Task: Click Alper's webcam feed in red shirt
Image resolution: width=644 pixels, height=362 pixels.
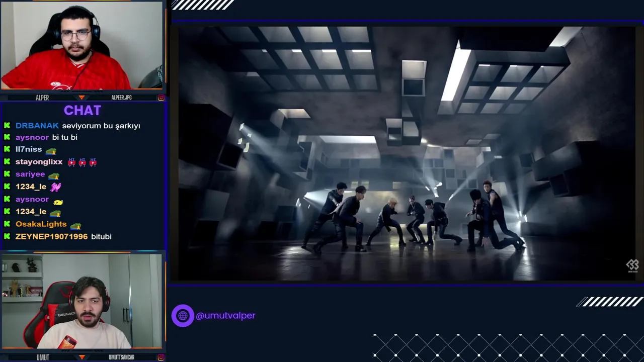Action: click(x=82, y=46)
